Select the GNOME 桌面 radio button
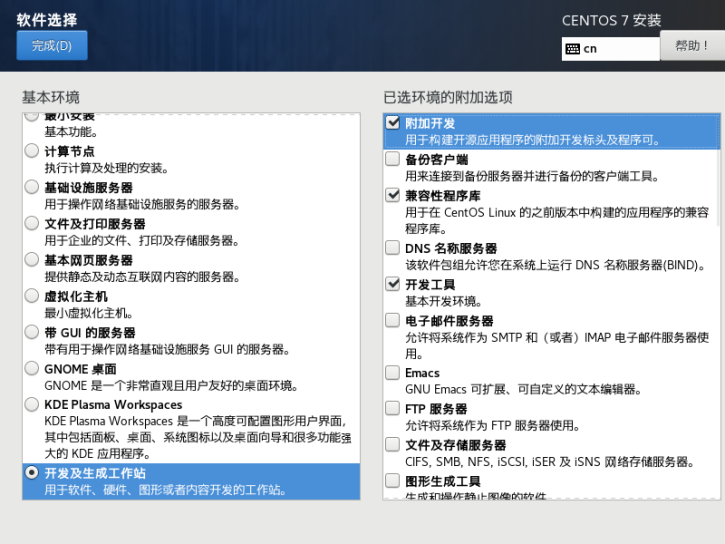 (x=31, y=368)
